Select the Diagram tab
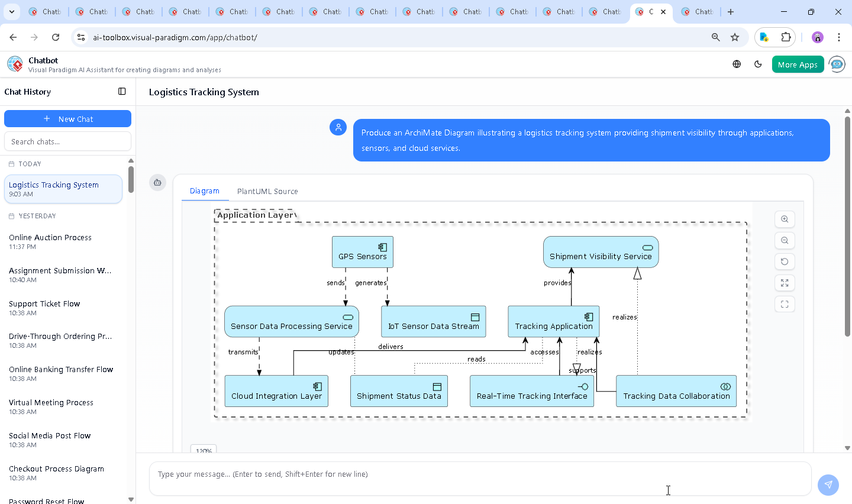This screenshot has width=852, height=504. click(x=205, y=191)
